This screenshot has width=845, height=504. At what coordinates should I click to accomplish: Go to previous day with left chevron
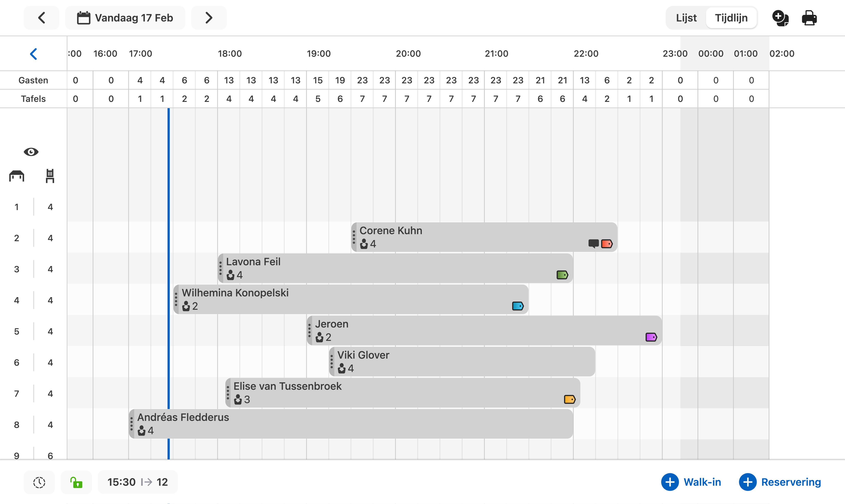tap(41, 18)
